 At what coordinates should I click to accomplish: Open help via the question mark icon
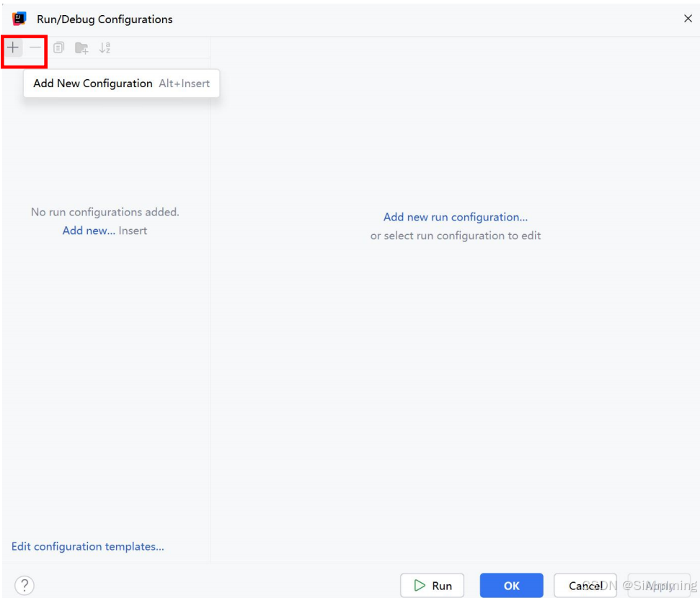coord(25,585)
